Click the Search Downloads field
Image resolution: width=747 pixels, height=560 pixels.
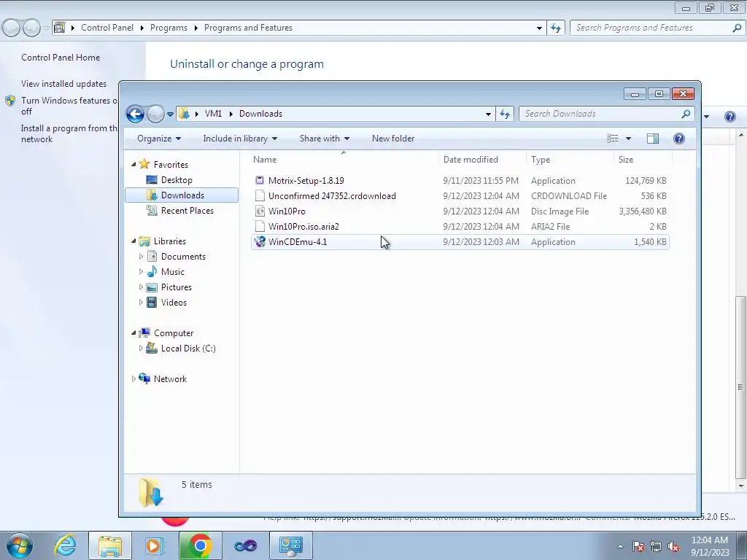[606, 114]
